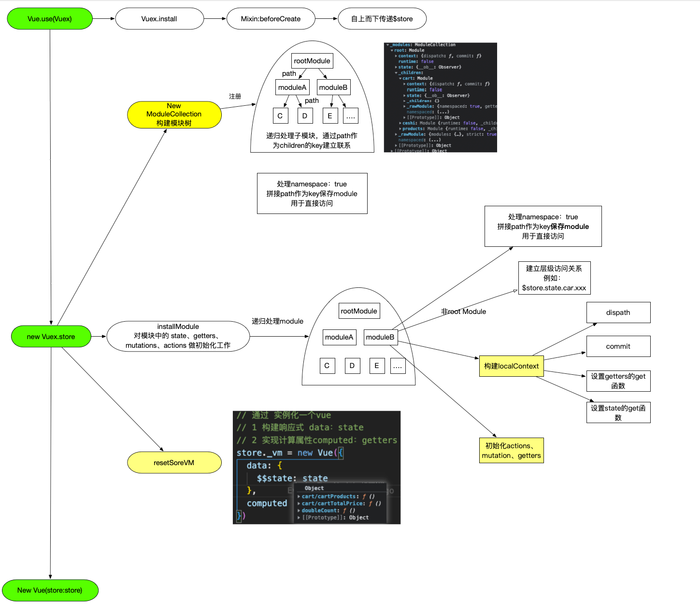
Task: Select the 设置getters的get函数 box
Action: 618,381
